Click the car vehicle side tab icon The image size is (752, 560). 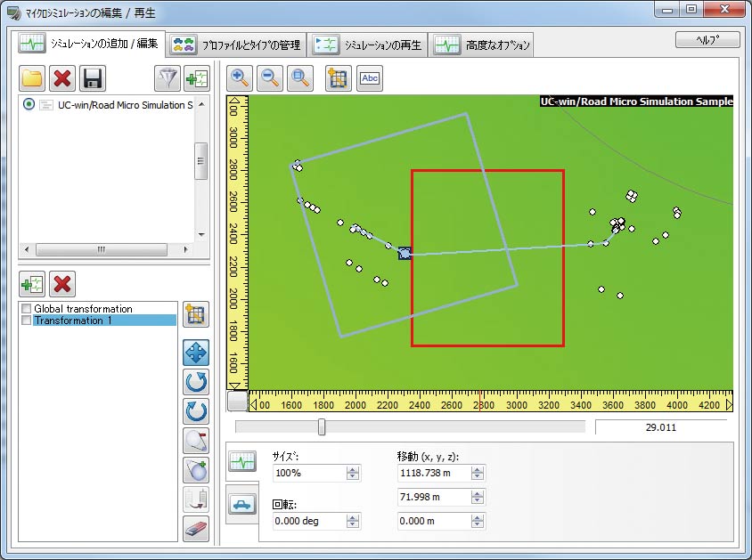coord(242,504)
